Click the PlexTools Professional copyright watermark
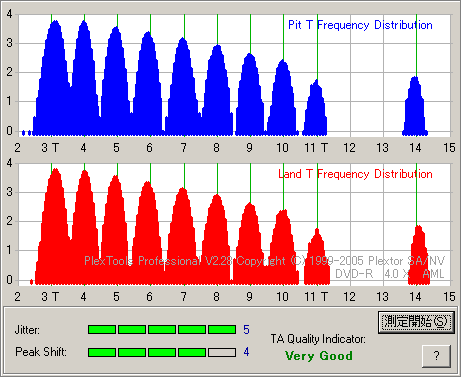Image resolution: width=461 pixels, height=377 pixels. [x=264, y=261]
